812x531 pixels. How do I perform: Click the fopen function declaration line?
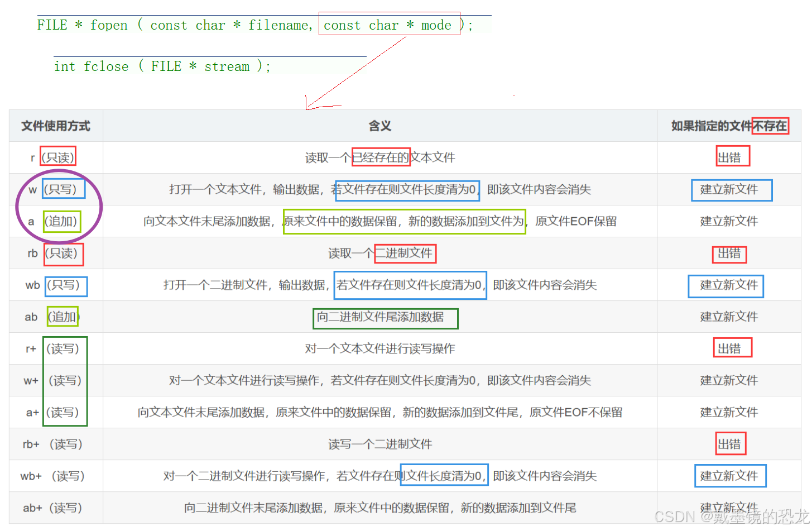point(255,25)
